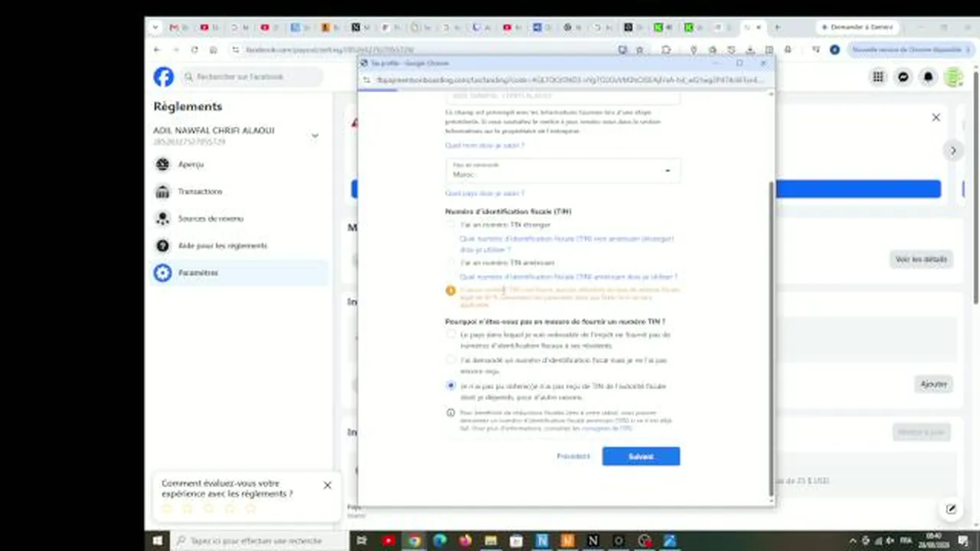
Task: Click the orange warning icon by TIN notice
Action: (x=451, y=291)
